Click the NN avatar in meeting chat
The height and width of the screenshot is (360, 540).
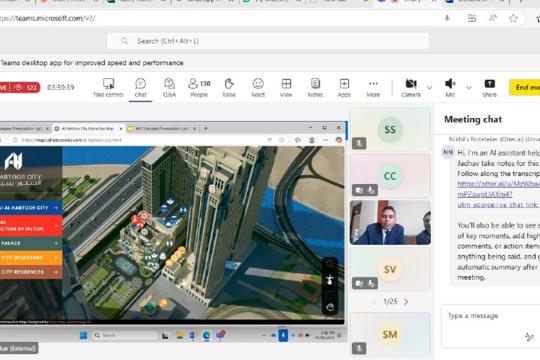click(x=448, y=152)
